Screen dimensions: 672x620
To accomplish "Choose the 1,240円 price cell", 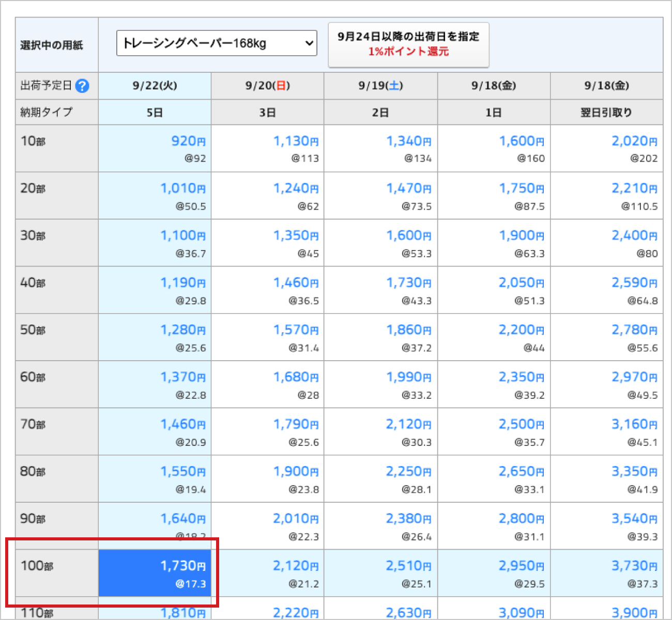I will (268, 195).
